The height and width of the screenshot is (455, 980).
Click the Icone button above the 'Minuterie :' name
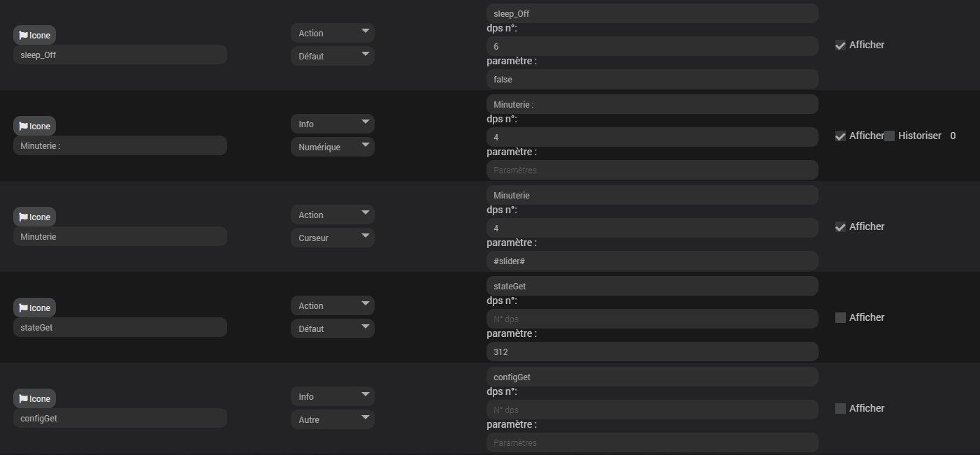34,126
